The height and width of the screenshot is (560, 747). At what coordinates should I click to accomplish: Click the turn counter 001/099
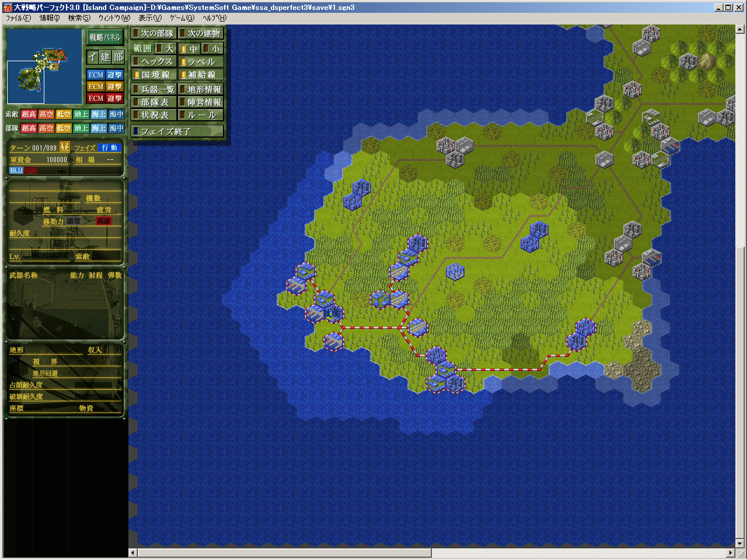44,148
